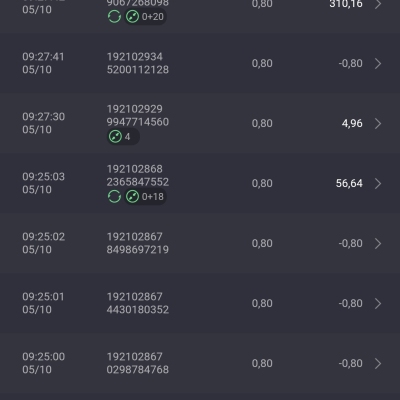Expand the 310,16 win row chevron
Viewport: 400px width, 400px height.
tap(378, 4)
